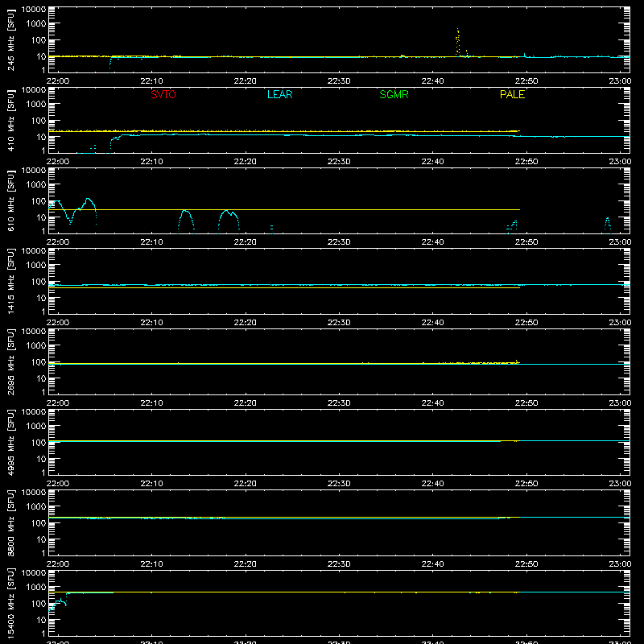The height and width of the screenshot is (644, 644).
Task: Click the 10 tick on 8800 MHz axis
Action: coord(41,539)
